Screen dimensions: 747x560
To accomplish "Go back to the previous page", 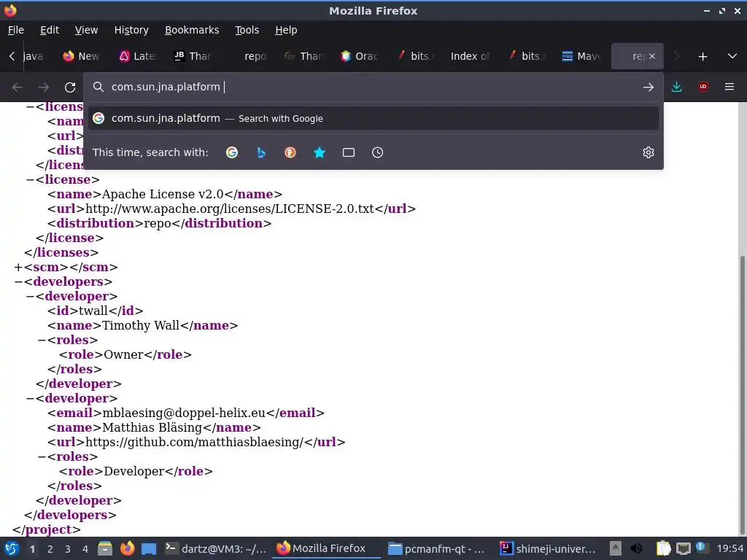I will pyautogui.click(x=18, y=87).
